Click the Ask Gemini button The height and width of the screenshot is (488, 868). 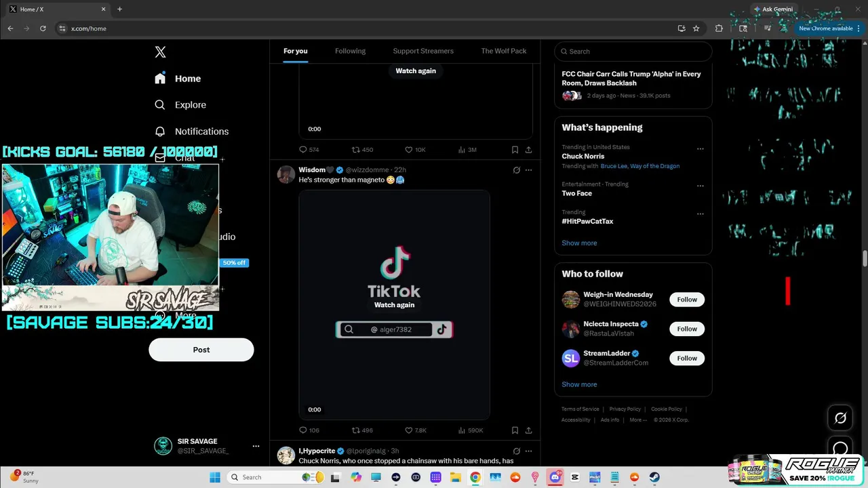point(772,9)
